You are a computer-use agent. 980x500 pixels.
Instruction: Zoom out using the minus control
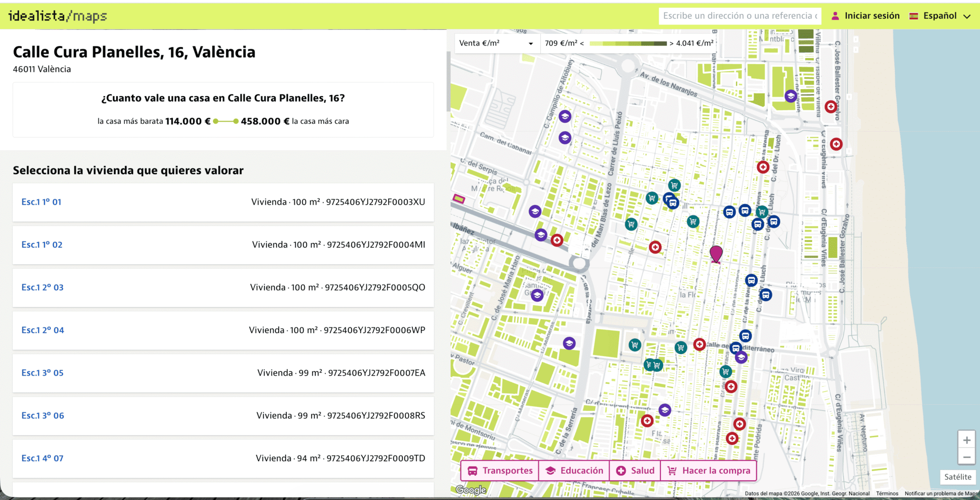click(967, 457)
